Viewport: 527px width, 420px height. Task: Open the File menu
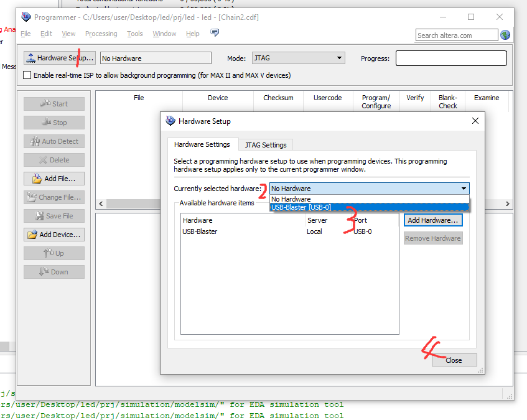point(26,34)
